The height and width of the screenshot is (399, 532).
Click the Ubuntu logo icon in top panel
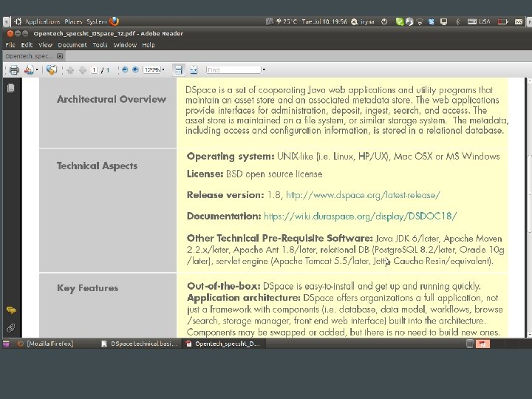click(x=18, y=21)
